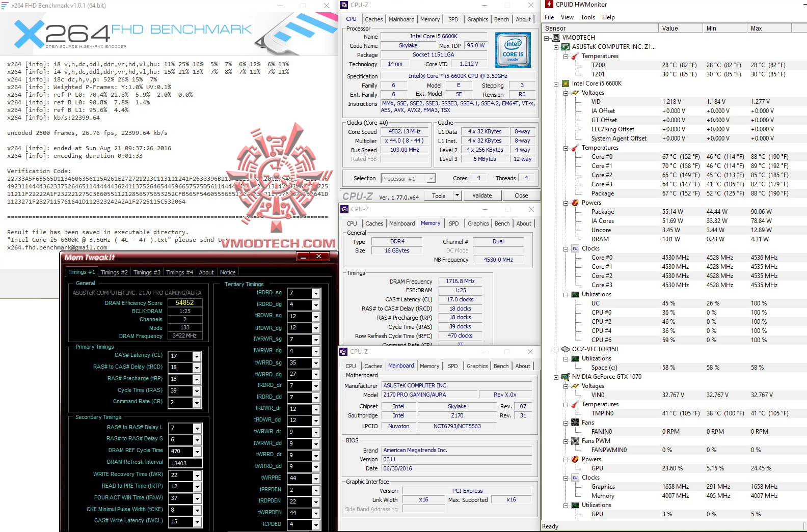Click the Clocks icon under NVIDIA GTX 1070
Image resolution: width=807 pixels, height=532 pixels.
click(x=575, y=478)
